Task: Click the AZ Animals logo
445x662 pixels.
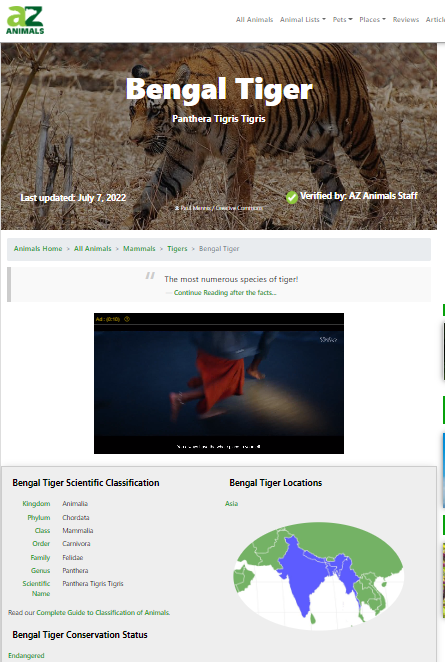Action: click(25, 20)
